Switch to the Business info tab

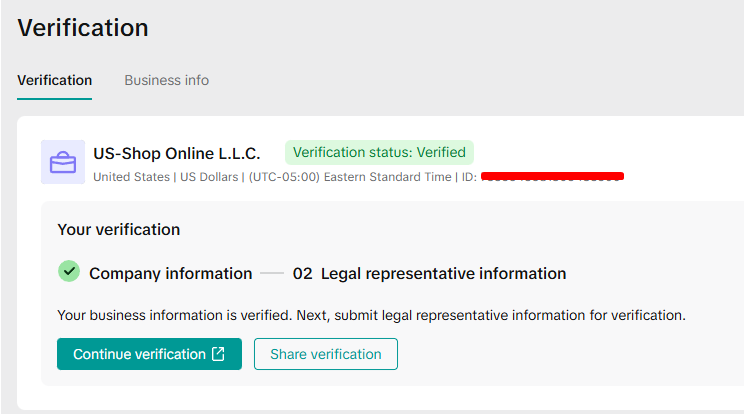pos(166,80)
